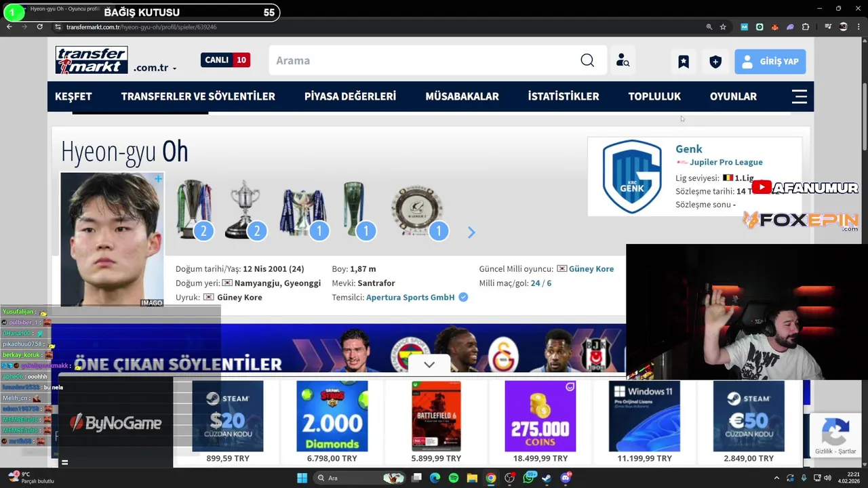
Task: Open TRANSFERLER VE SÖYLENTİLER menu
Action: pos(198,96)
